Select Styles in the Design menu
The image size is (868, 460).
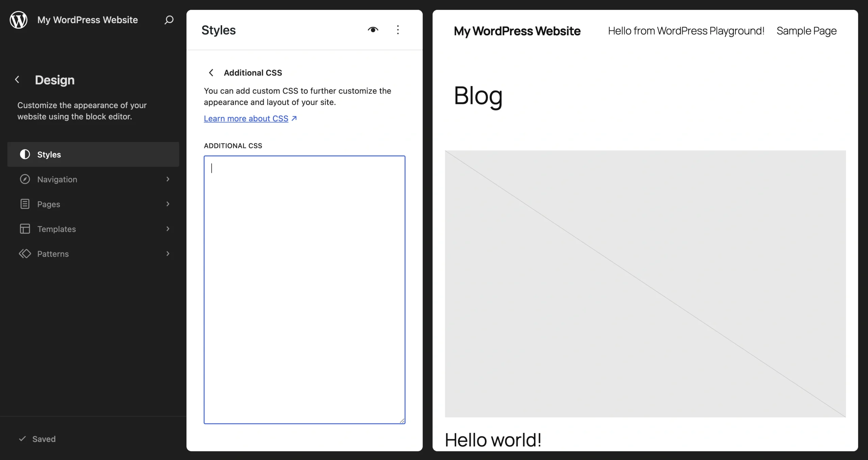(x=93, y=154)
